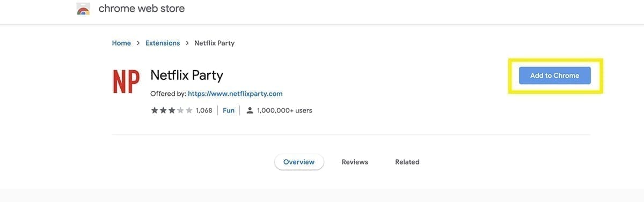Add Netflix Party to Chrome
The width and height of the screenshot is (644, 202).
coord(555,76)
